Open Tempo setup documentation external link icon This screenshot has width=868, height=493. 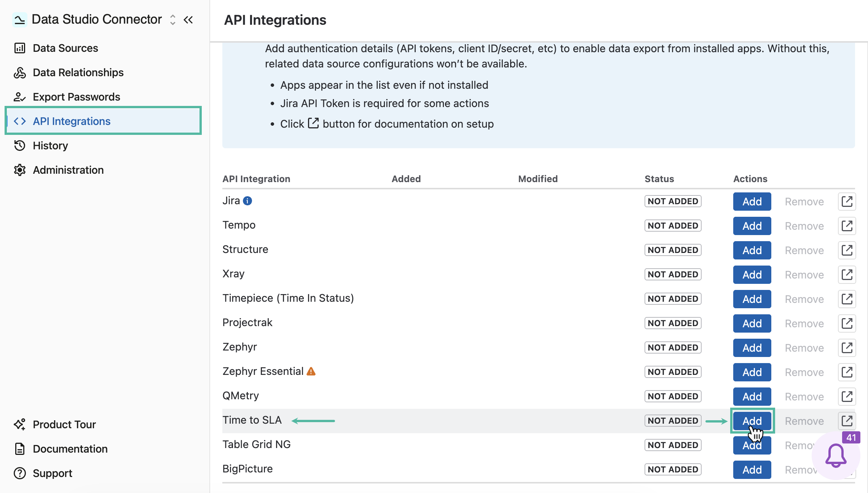(x=847, y=226)
